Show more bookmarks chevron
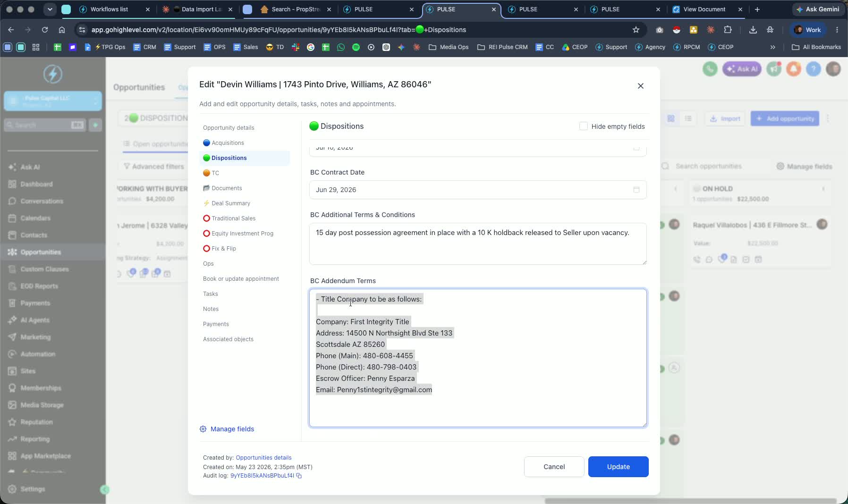 pos(772,47)
